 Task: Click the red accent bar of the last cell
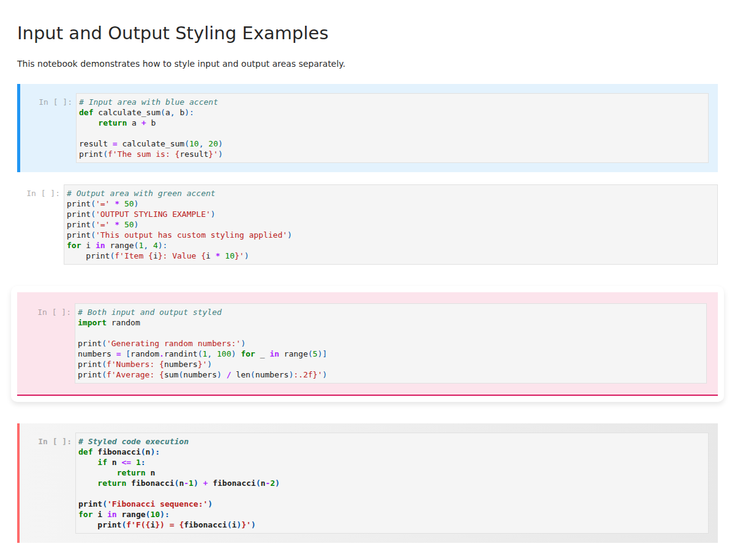pyautogui.click(x=19, y=482)
